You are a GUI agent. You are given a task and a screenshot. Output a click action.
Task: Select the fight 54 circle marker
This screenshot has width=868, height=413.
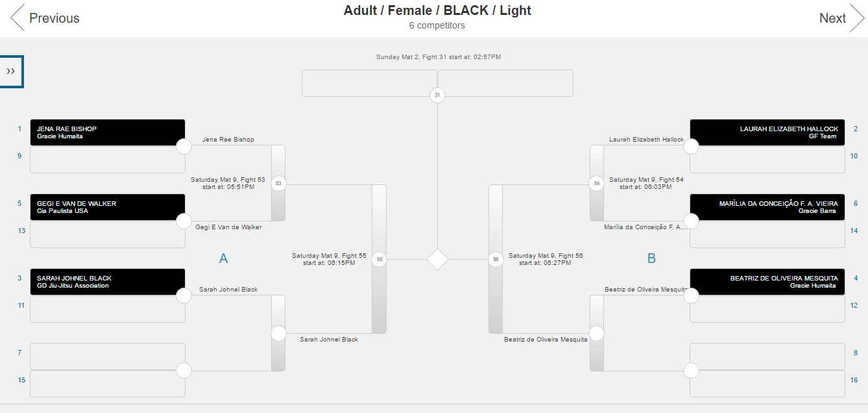pos(597,184)
